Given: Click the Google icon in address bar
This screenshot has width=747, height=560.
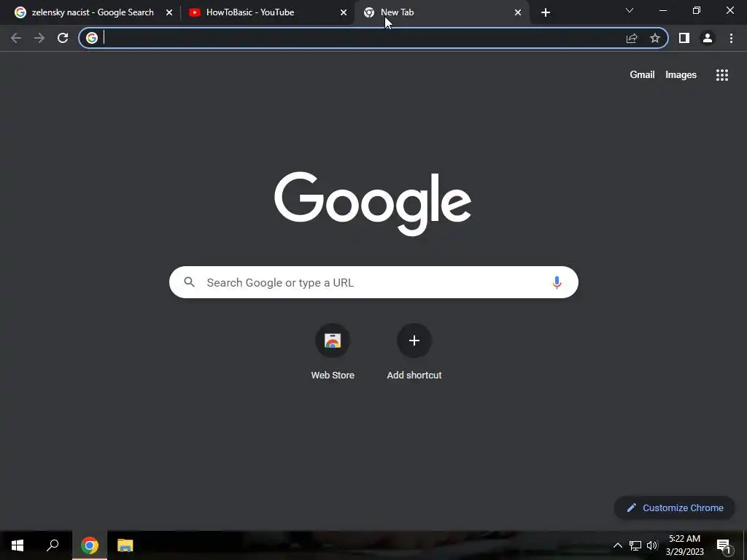Looking at the screenshot, I should (92, 38).
